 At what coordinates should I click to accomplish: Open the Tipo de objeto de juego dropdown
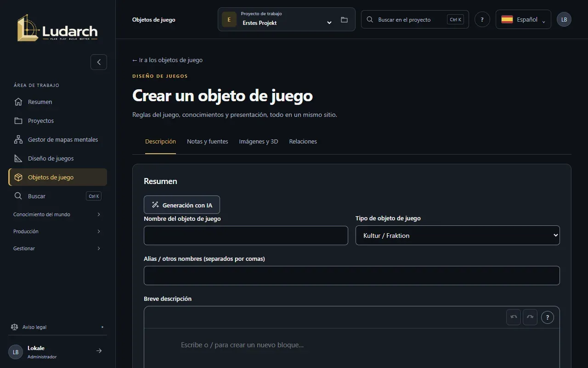[x=458, y=236]
